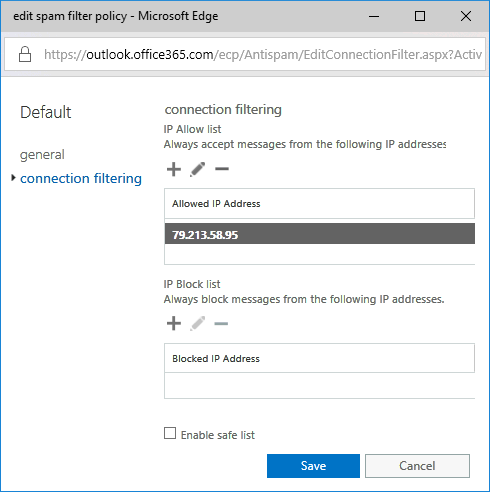Edit the selected allowed IP address
Viewport: 490px width, 492px height.
click(197, 169)
